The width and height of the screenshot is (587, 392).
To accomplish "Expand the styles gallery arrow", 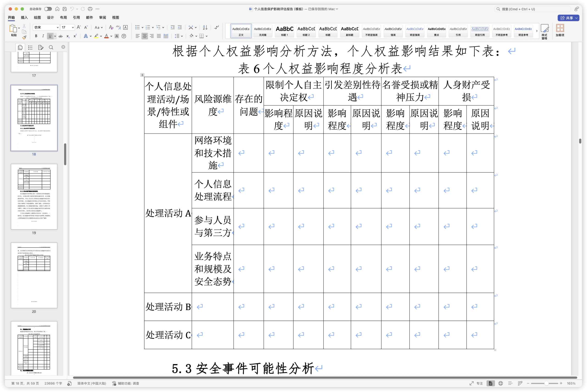I will pos(537,31).
